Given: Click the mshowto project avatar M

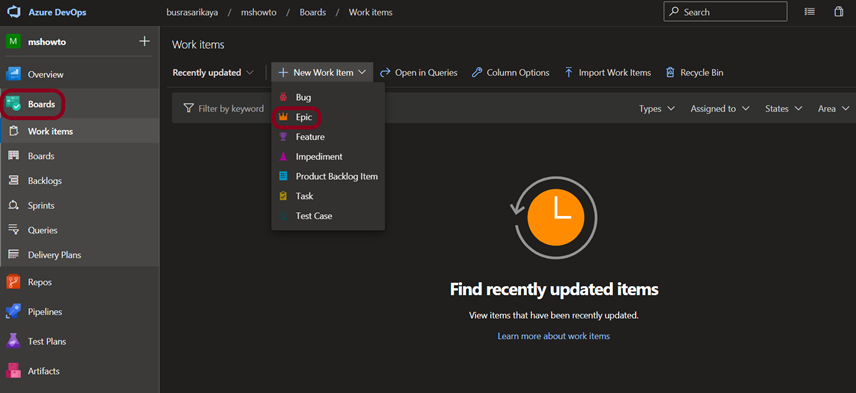Looking at the screenshot, I should coord(13,41).
